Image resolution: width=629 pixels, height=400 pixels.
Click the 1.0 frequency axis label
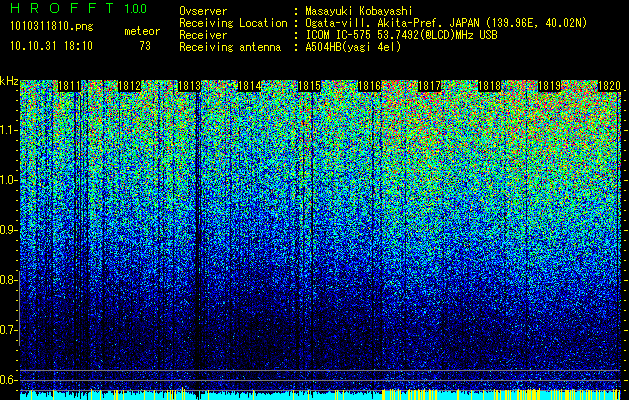(9, 181)
